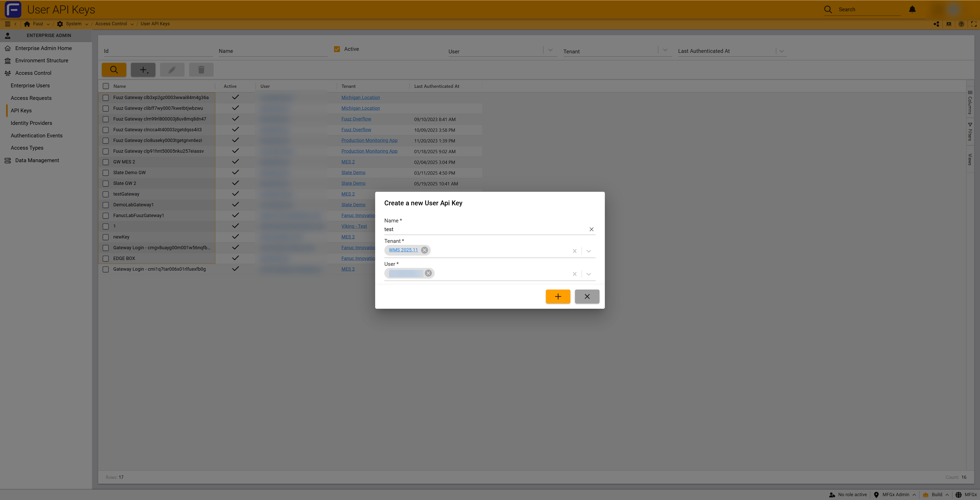The height and width of the screenshot is (500, 980).
Task: Confirm creation with the orange plus button
Action: tap(558, 297)
